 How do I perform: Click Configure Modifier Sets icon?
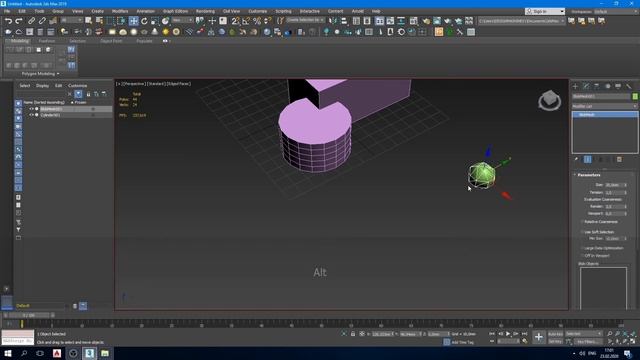(x=619, y=160)
